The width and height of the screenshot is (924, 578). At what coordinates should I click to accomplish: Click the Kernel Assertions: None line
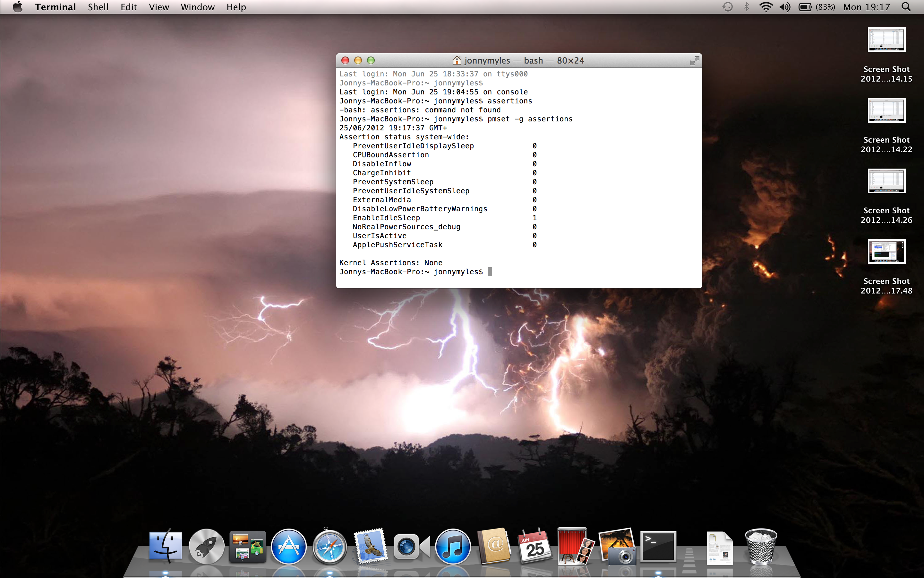click(391, 263)
